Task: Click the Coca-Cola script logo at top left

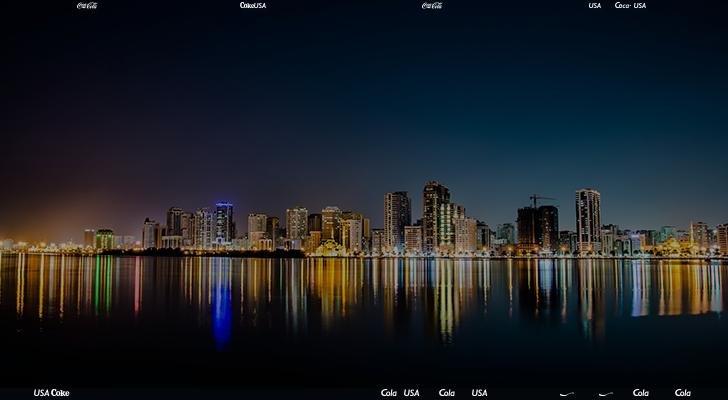Action: [87, 5]
